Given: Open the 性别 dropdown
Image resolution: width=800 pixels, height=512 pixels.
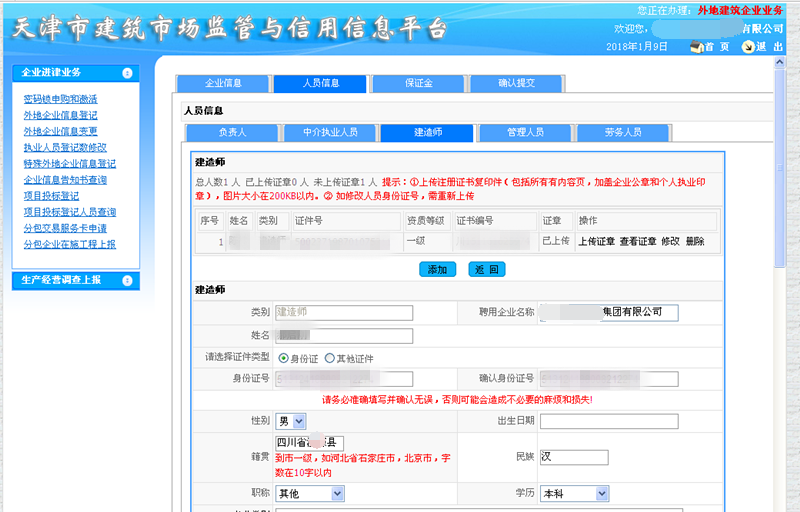Looking at the screenshot, I should pos(291,421).
